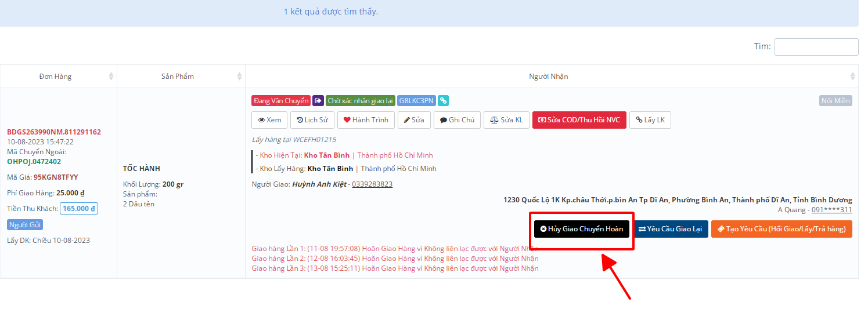Click the Sửa edit button

click(x=414, y=120)
